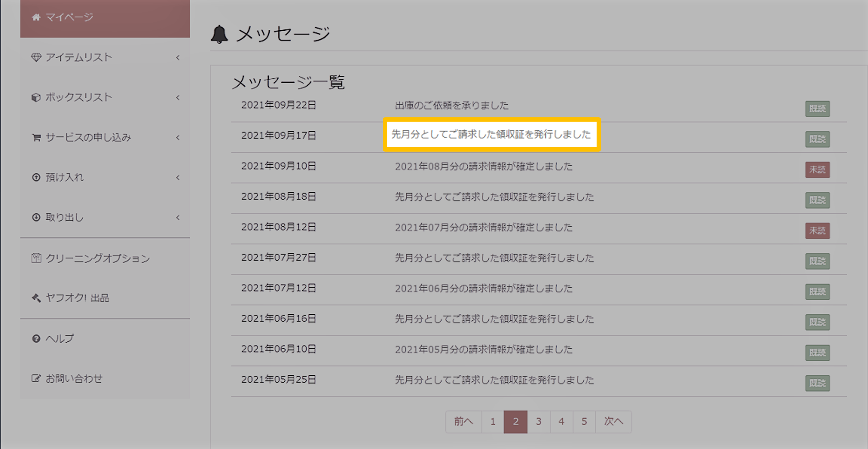Click the shirt icon for クリーニングオプション
Screen dimensions: 868x449
[x=36, y=258]
